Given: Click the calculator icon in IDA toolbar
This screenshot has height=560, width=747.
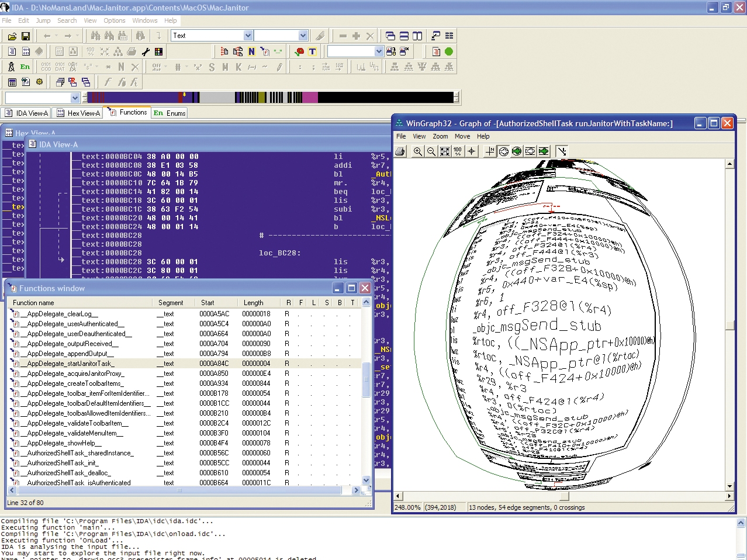Looking at the screenshot, I should (12, 82).
